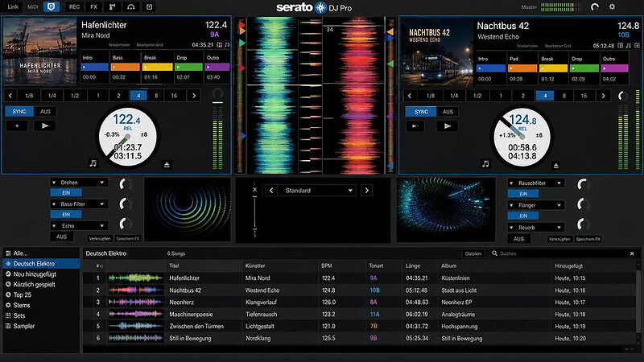Click previous arrow beside Standard

tap(271, 191)
